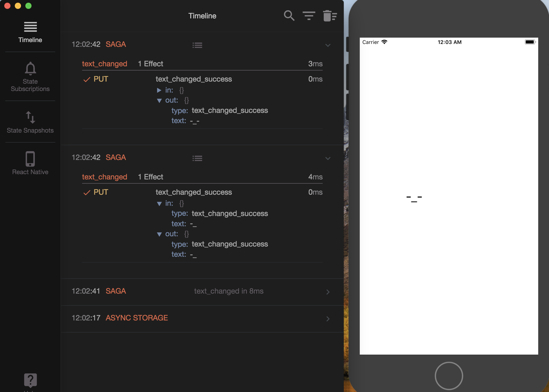
Task: Collapse the first SAGA entry with its chevron
Action: pyautogui.click(x=328, y=45)
